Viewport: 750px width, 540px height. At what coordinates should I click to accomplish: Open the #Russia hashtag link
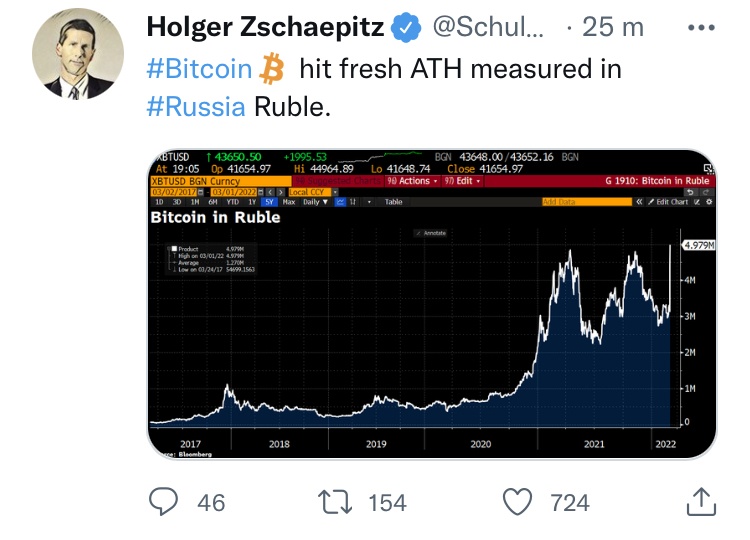(x=195, y=106)
